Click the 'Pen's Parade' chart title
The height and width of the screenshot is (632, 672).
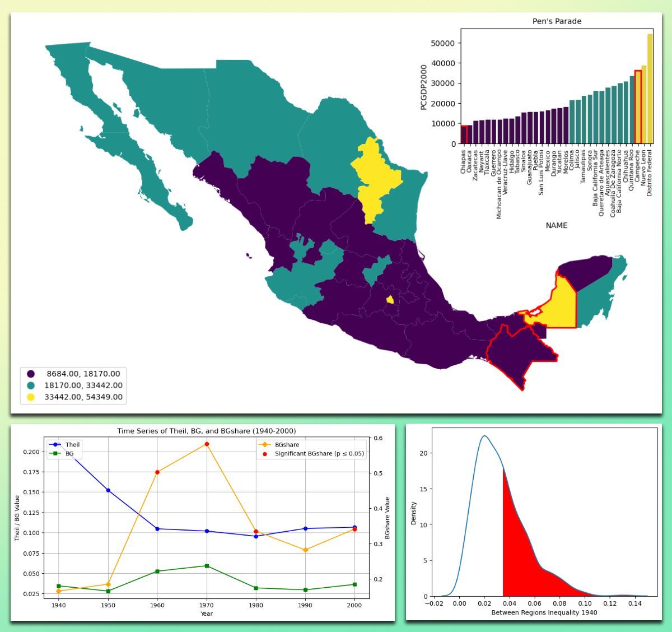[557, 21]
